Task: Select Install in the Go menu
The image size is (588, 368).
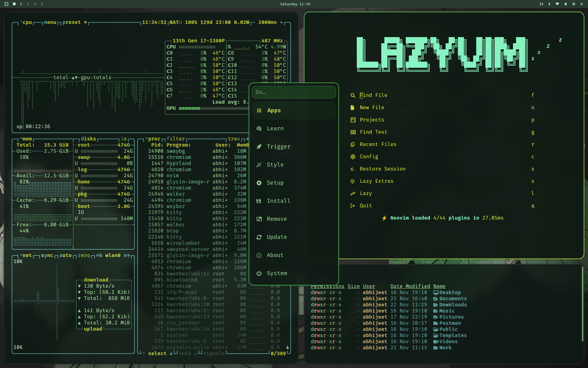Action: point(294,201)
